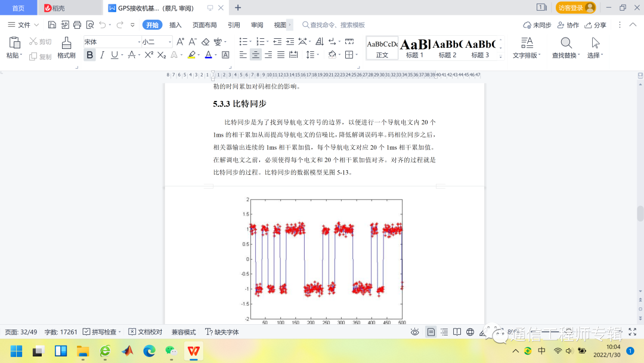Click the sort icon in paragraph group

coord(320,42)
